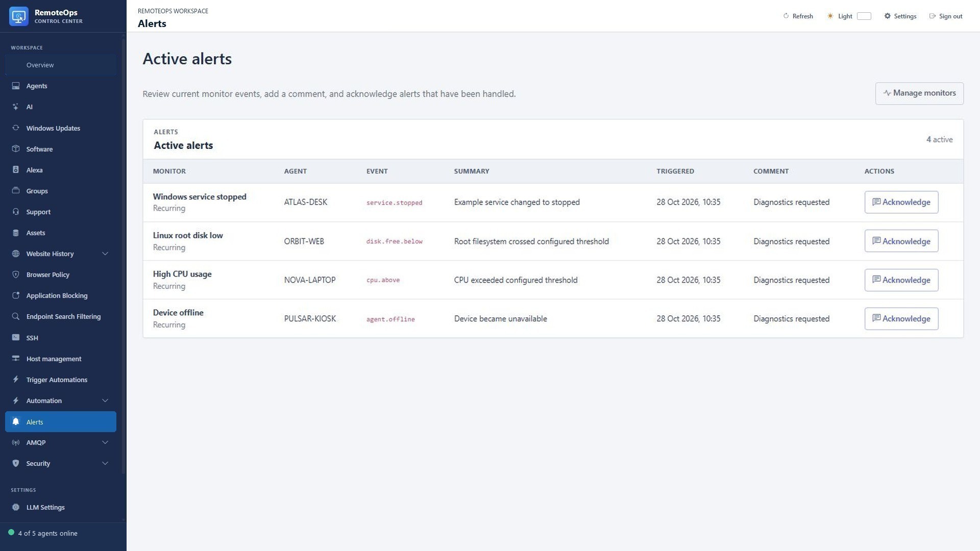Screen dimensions: 980x551
Task: Click the 4 of 5 agents online status
Action: coord(43,533)
